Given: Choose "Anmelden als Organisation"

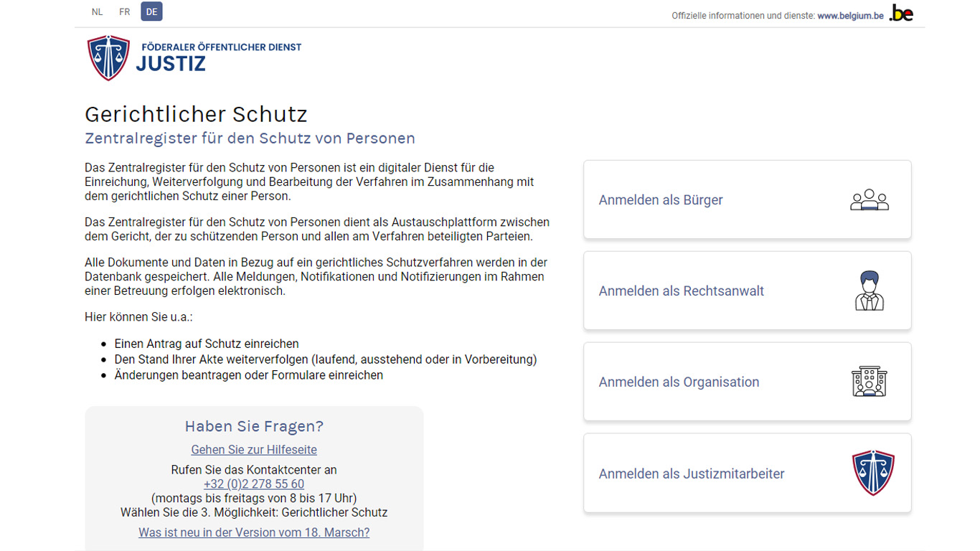Looking at the screenshot, I should tap(679, 382).
